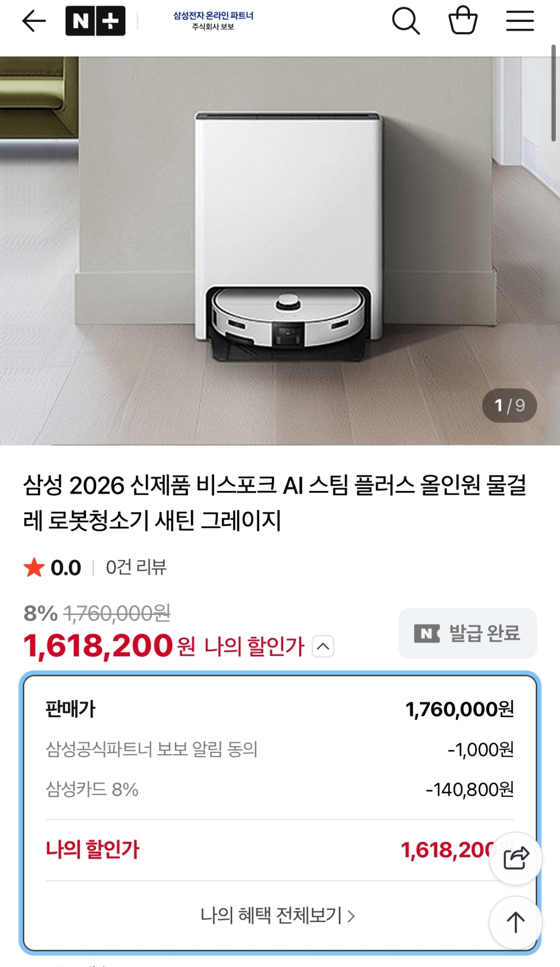Collapse the 나의 할인가 chevron

click(323, 647)
